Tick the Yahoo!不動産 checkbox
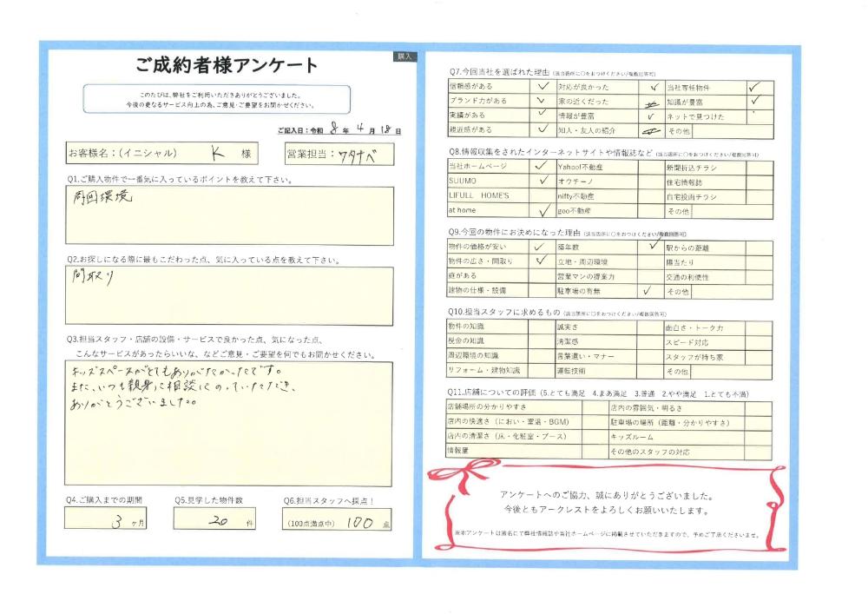The image size is (868, 614). 650,166
